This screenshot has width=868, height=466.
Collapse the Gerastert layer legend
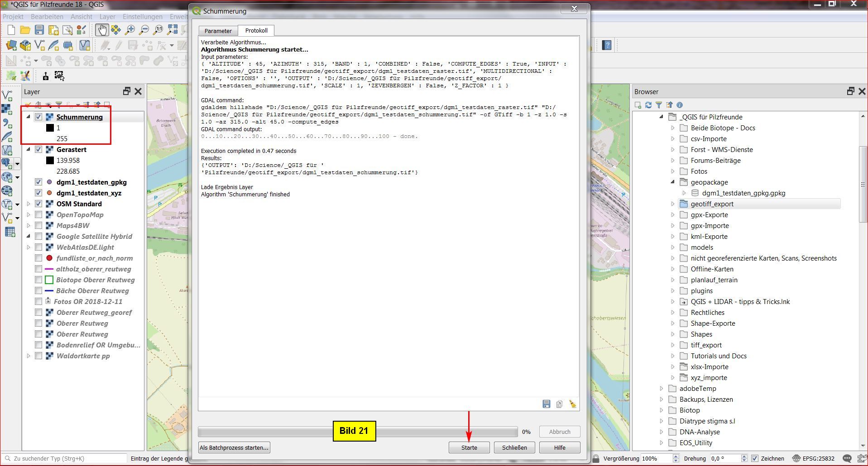(x=29, y=149)
